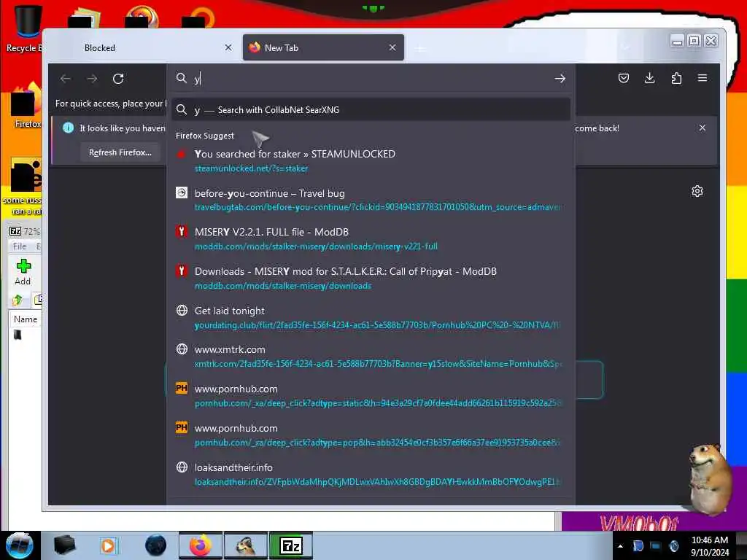Screen dimensions: 747x560
Task: Open the Extensions puzzle icon
Action: pos(676,78)
